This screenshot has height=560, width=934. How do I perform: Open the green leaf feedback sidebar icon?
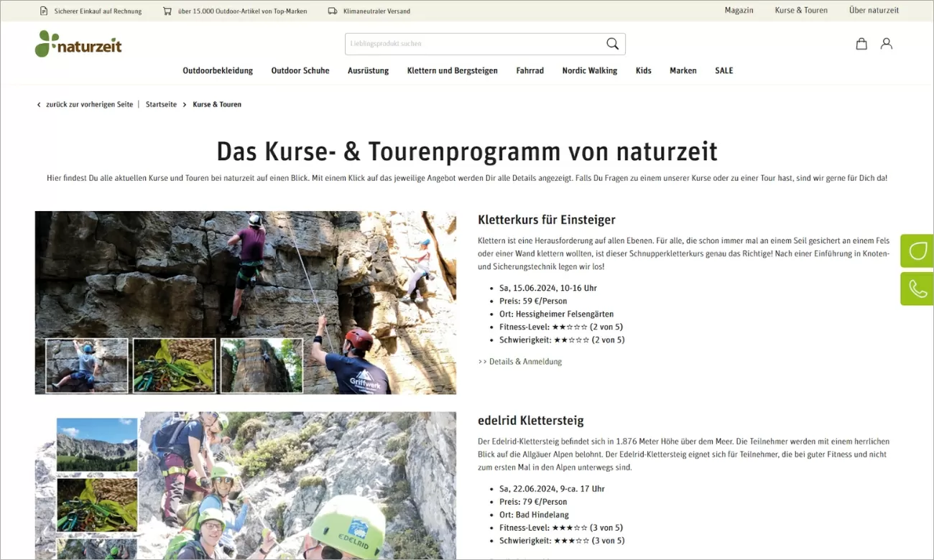click(917, 251)
